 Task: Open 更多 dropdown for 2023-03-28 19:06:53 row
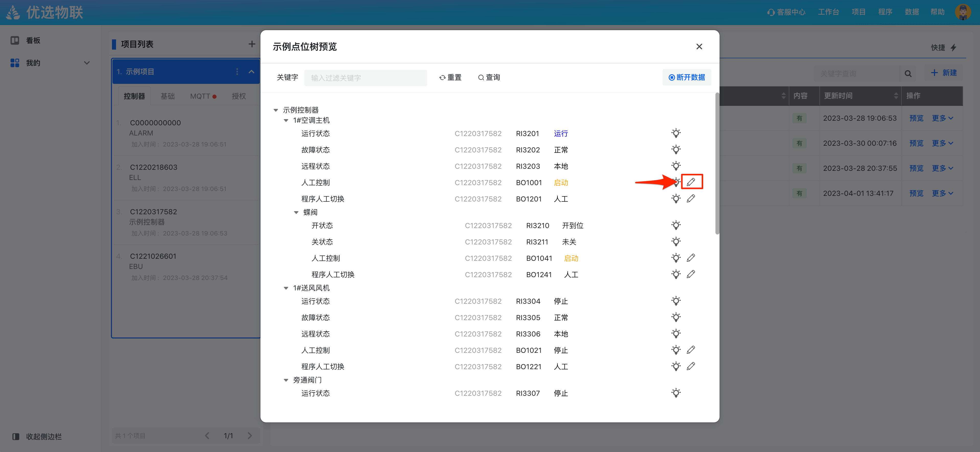pyautogui.click(x=942, y=118)
